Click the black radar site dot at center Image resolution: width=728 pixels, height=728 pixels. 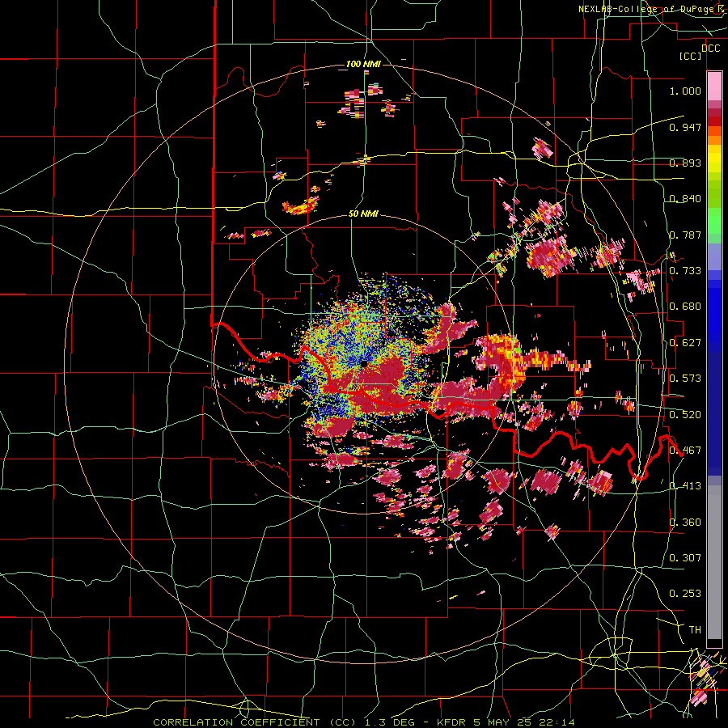[x=363, y=364]
